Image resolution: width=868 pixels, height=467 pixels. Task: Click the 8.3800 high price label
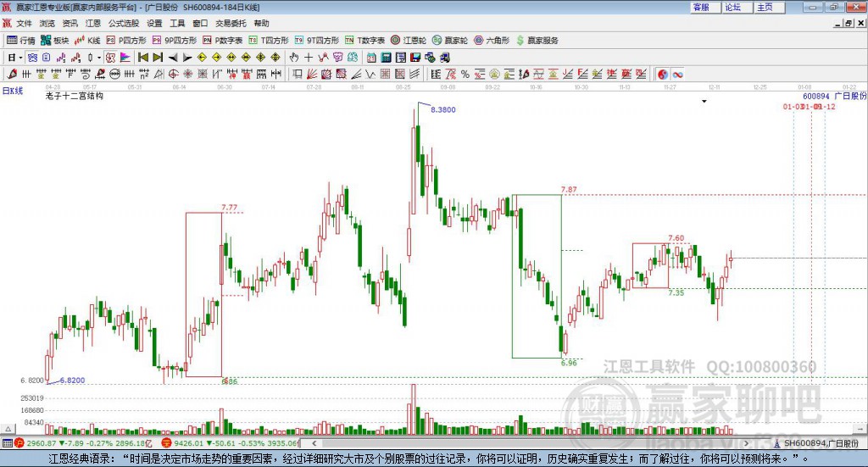(443, 109)
